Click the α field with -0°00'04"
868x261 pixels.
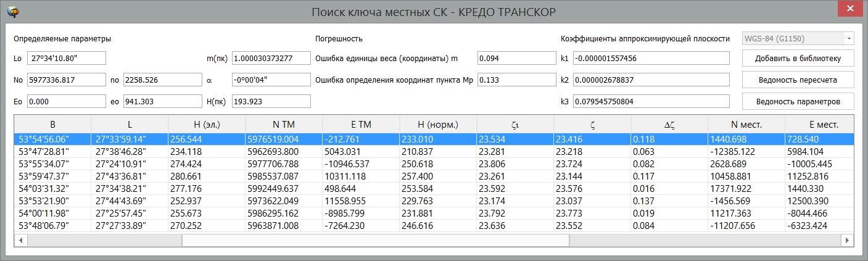(271, 80)
